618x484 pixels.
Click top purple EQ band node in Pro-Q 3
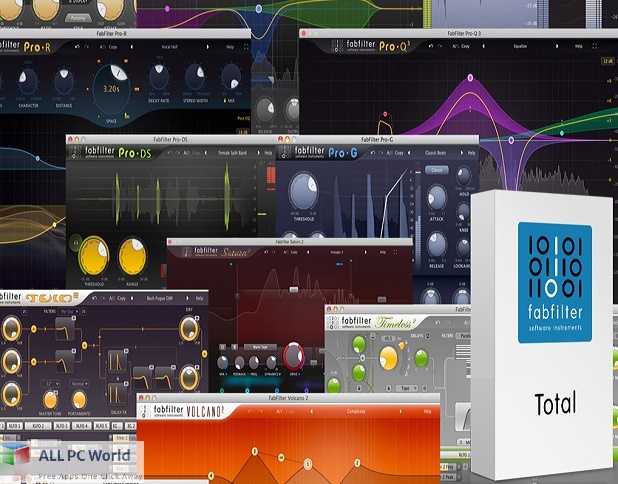tap(470, 78)
